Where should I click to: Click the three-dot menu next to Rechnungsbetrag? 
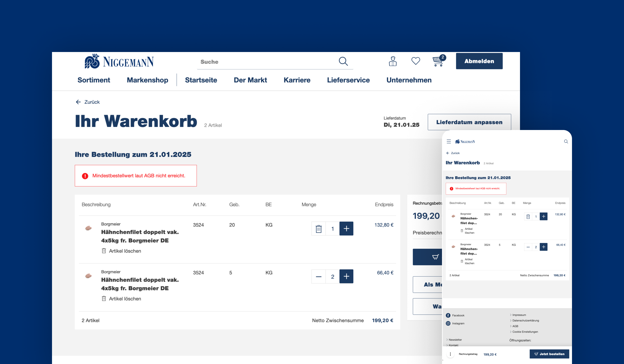coord(450,354)
